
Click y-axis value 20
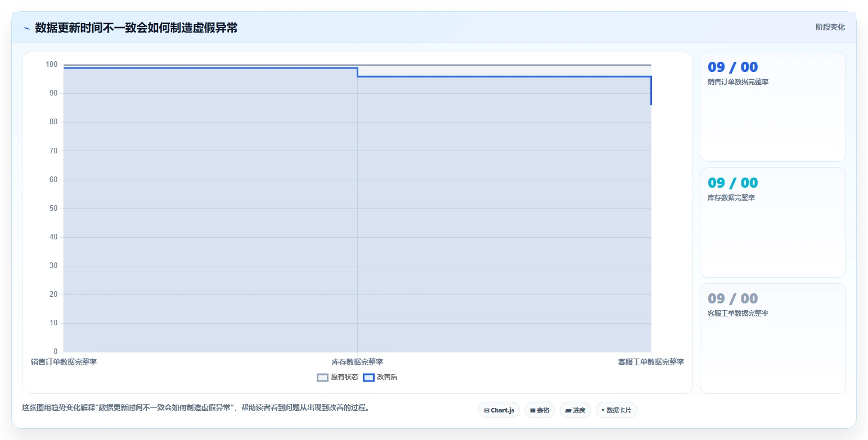click(x=54, y=294)
